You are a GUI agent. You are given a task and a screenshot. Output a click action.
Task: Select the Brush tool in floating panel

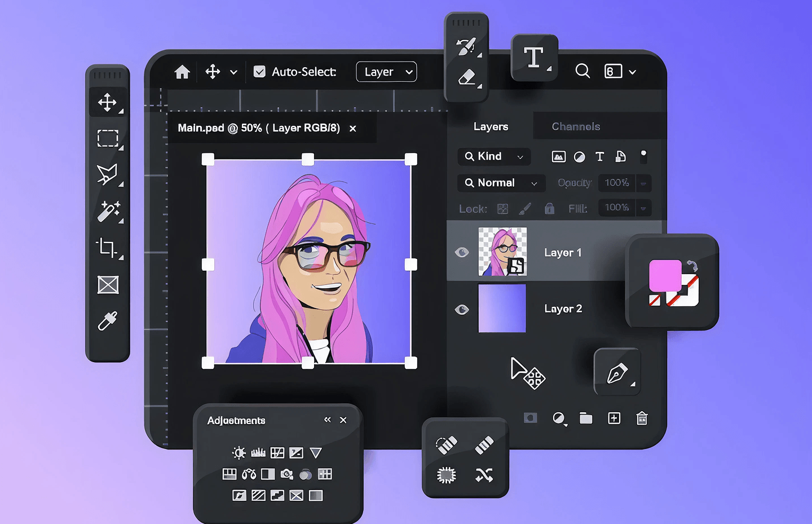click(x=466, y=46)
